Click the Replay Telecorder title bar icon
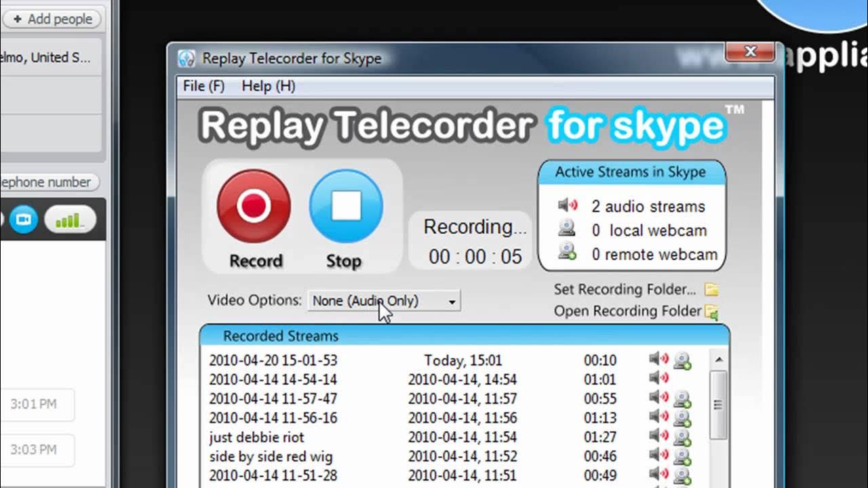The height and width of the screenshot is (488, 868). coord(186,58)
